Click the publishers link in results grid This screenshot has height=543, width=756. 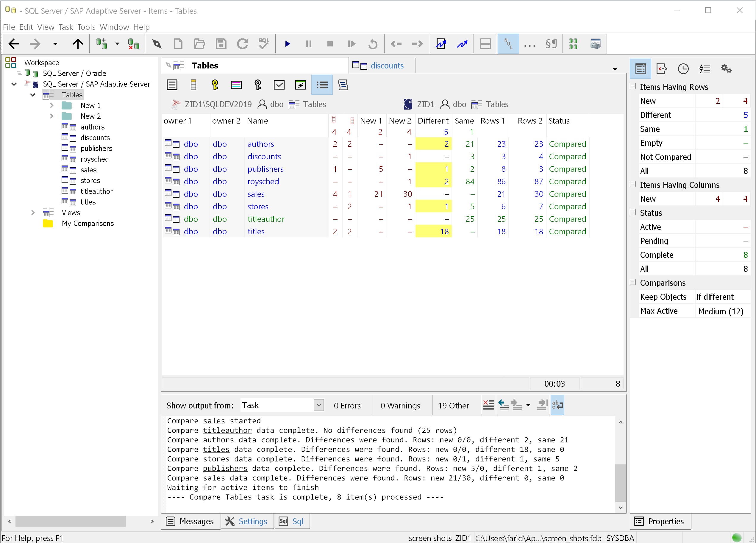(x=265, y=169)
